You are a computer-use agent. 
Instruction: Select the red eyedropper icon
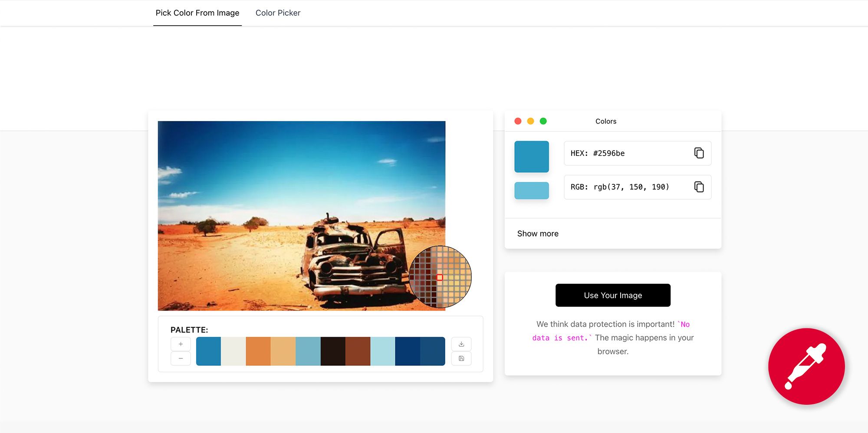(806, 367)
